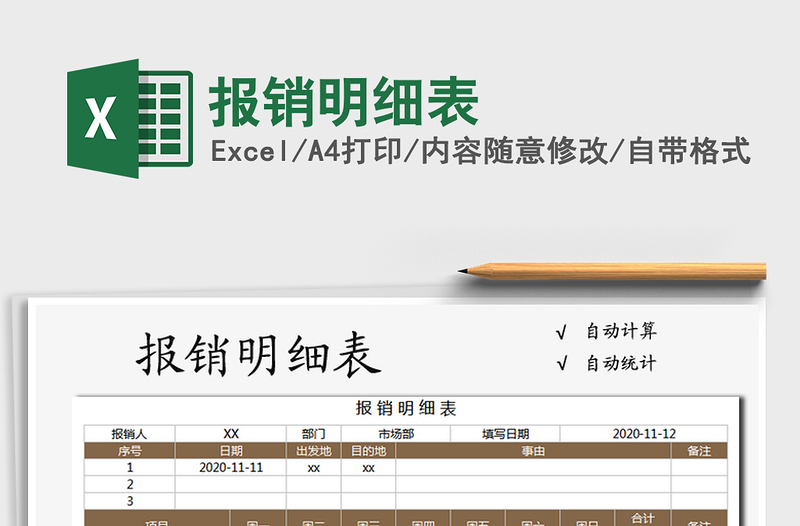The width and height of the screenshot is (800, 526).
Task: Click the Excel/A4打印/内容随意修改/自带格式 subtitle
Action: point(480,151)
